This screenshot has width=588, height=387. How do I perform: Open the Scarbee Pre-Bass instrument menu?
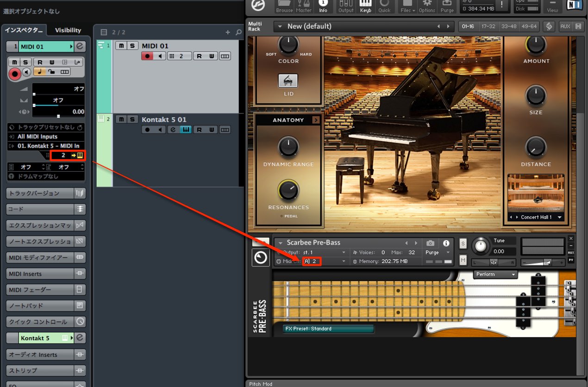(279, 243)
